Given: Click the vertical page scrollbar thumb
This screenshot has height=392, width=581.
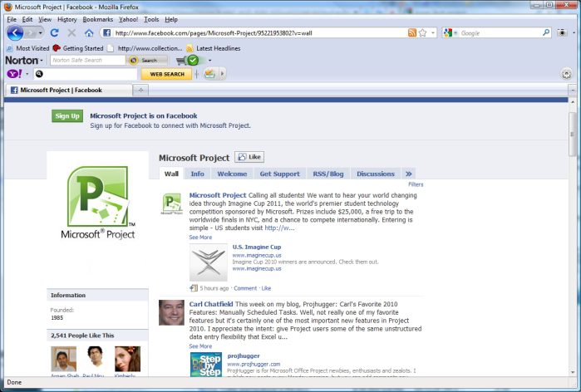Looking at the screenshot, I should tap(573, 135).
